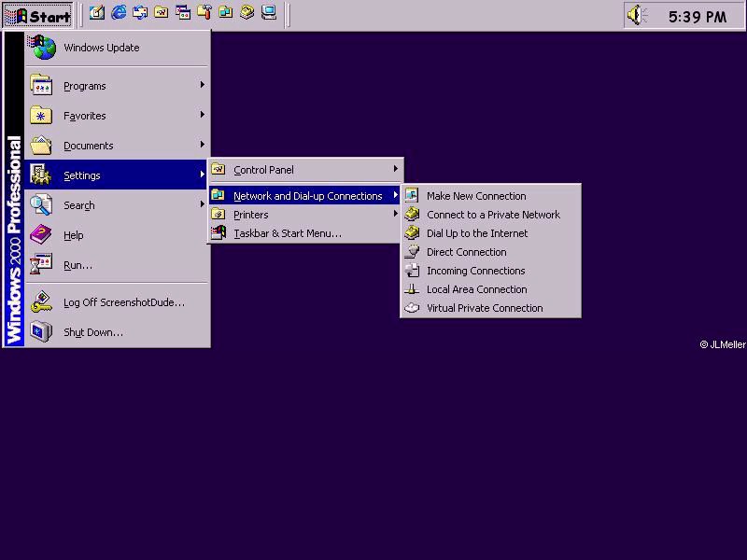Image resolution: width=747 pixels, height=560 pixels.
Task: Click the Documents folder icon
Action: (x=41, y=145)
